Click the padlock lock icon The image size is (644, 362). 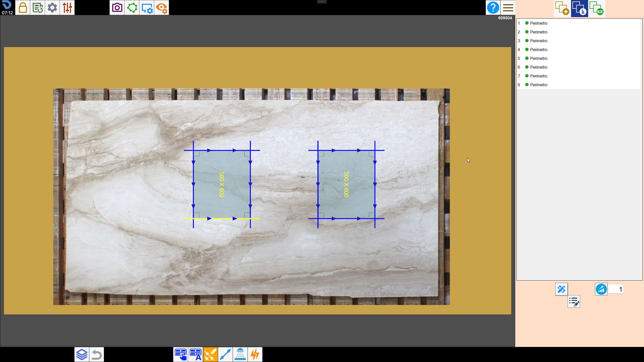coord(23,8)
